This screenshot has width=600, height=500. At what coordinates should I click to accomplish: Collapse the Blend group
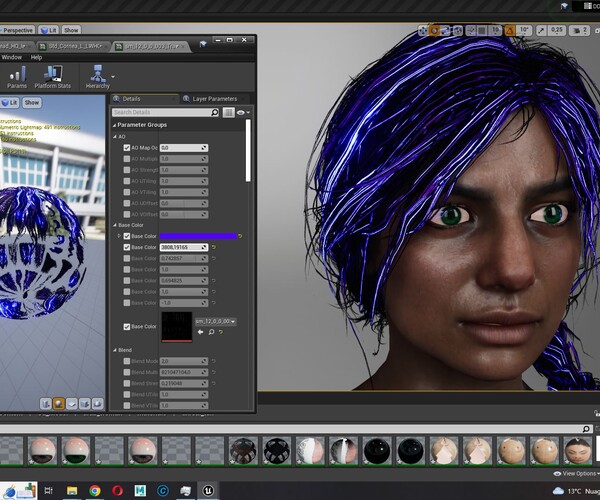[114, 350]
